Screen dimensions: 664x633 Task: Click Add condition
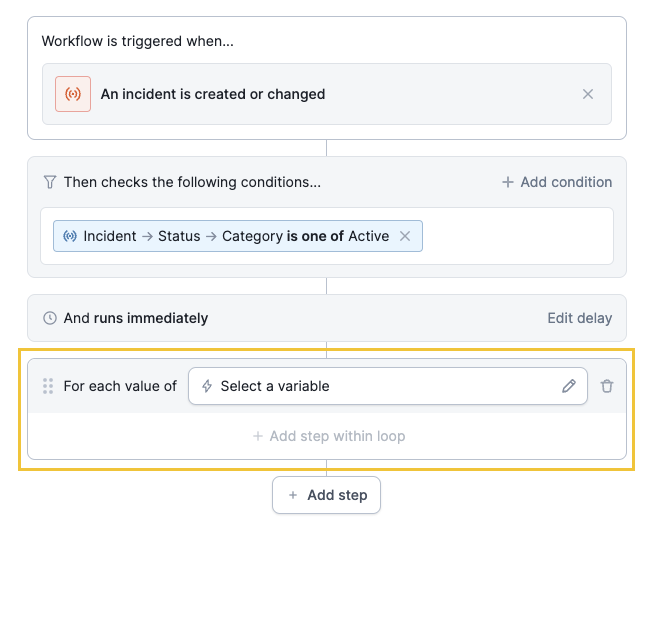tap(556, 182)
